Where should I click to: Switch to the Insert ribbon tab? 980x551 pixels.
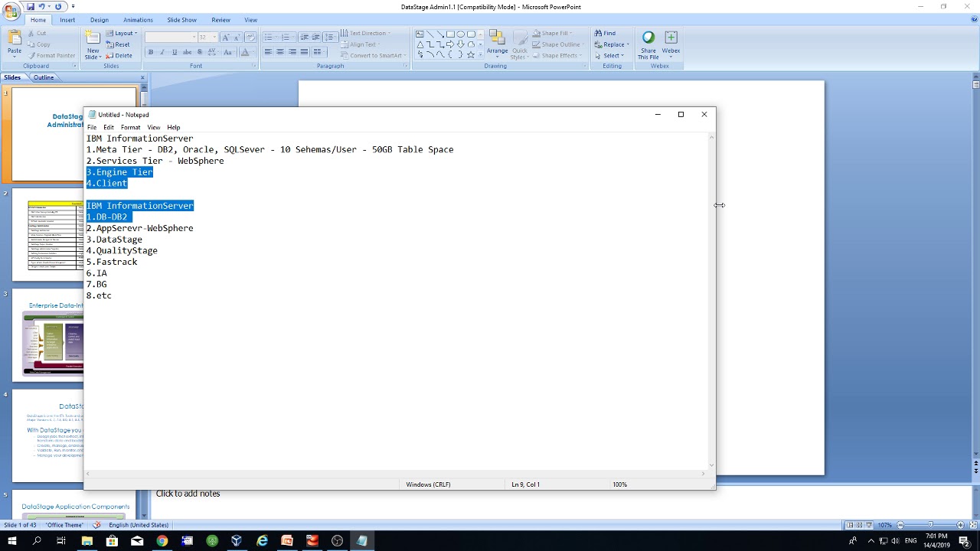[x=67, y=20]
